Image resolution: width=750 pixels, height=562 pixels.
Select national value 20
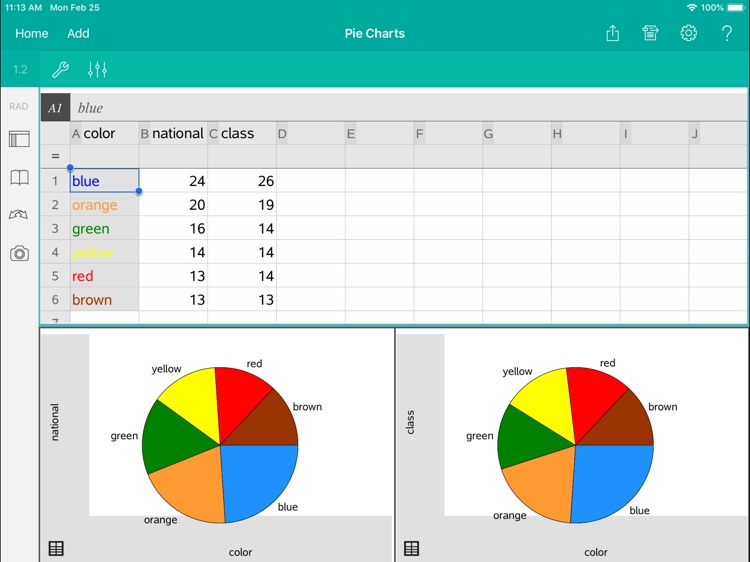(x=173, y=204)
